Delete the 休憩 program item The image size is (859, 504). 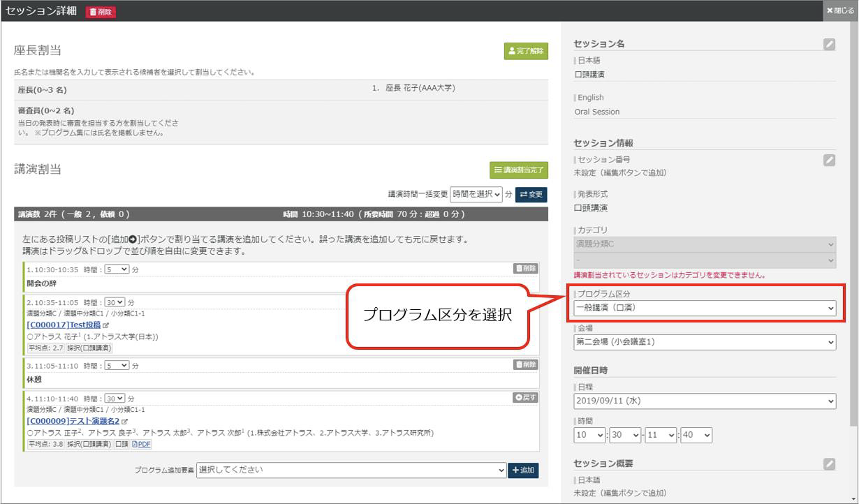click(x=526, y=364)
